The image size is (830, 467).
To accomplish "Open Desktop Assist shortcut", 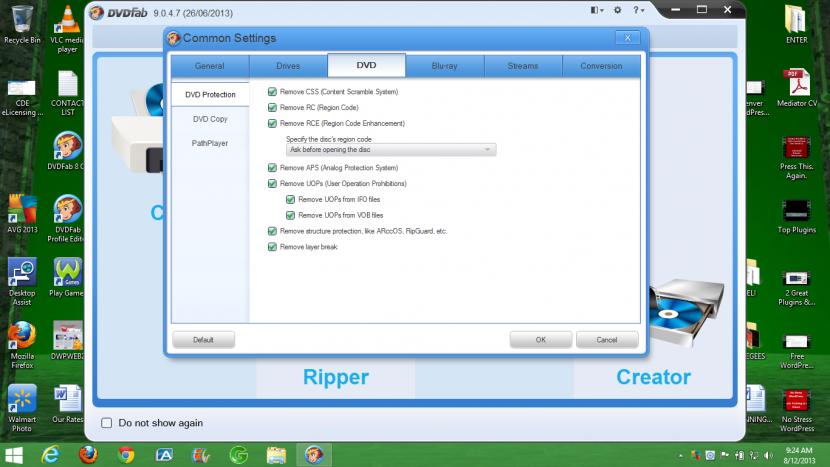I will (x=22, y=282).
